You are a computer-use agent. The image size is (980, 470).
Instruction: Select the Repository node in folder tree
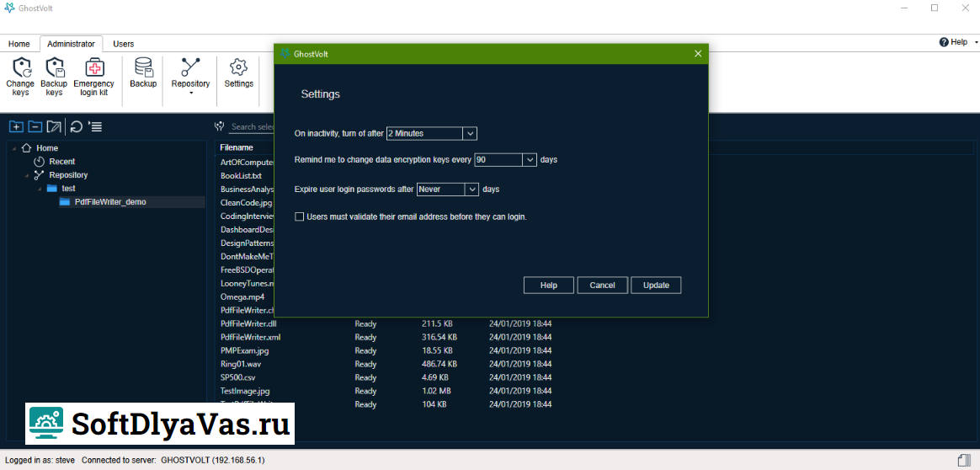[61, 175]
